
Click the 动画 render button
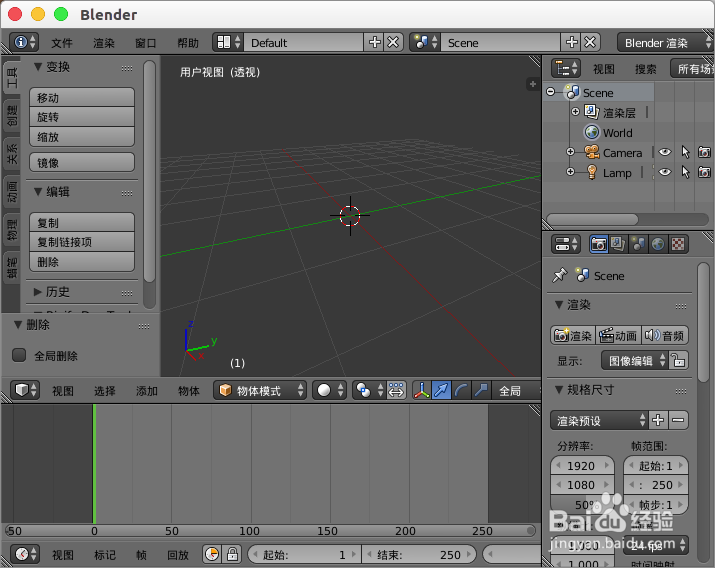[618, 336]
